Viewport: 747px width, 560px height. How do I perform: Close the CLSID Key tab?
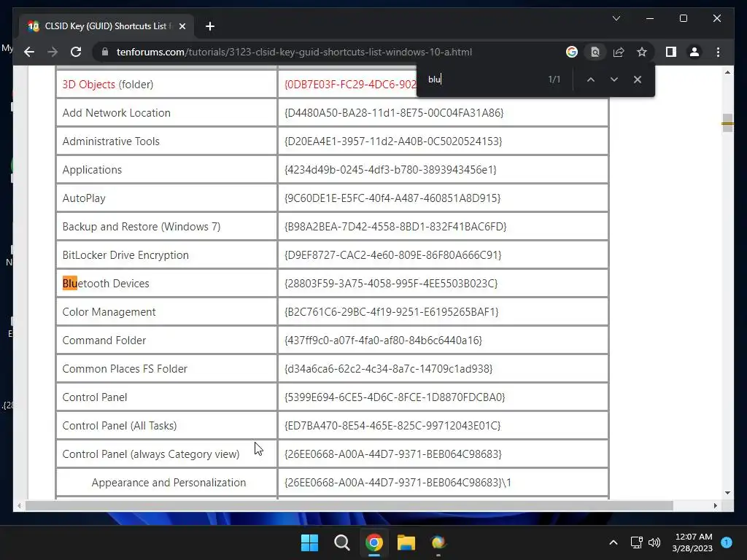(182, 26)
